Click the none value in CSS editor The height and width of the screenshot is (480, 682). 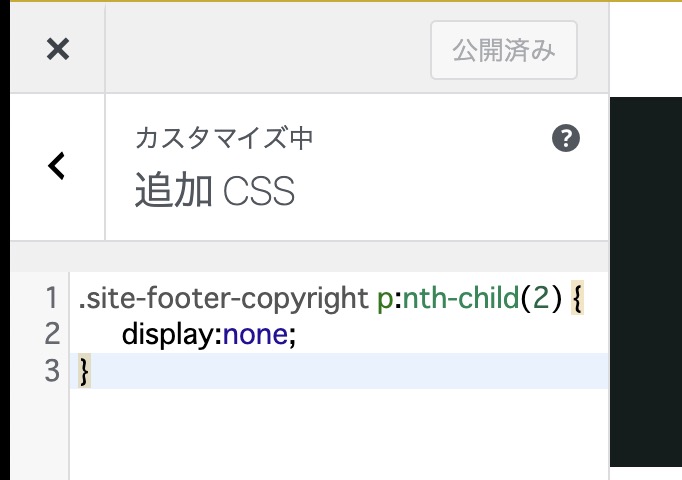(255, 335)
